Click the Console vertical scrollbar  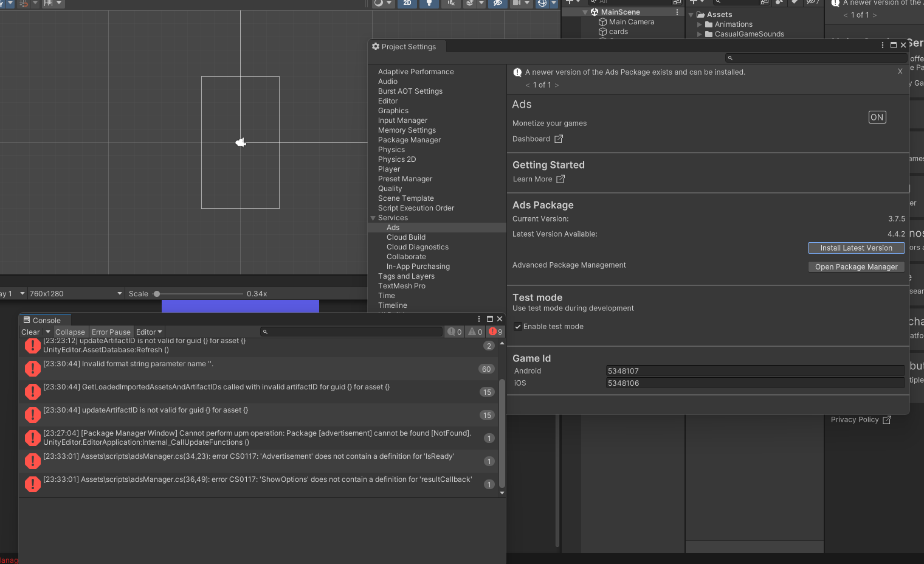(x=502, y=432)
